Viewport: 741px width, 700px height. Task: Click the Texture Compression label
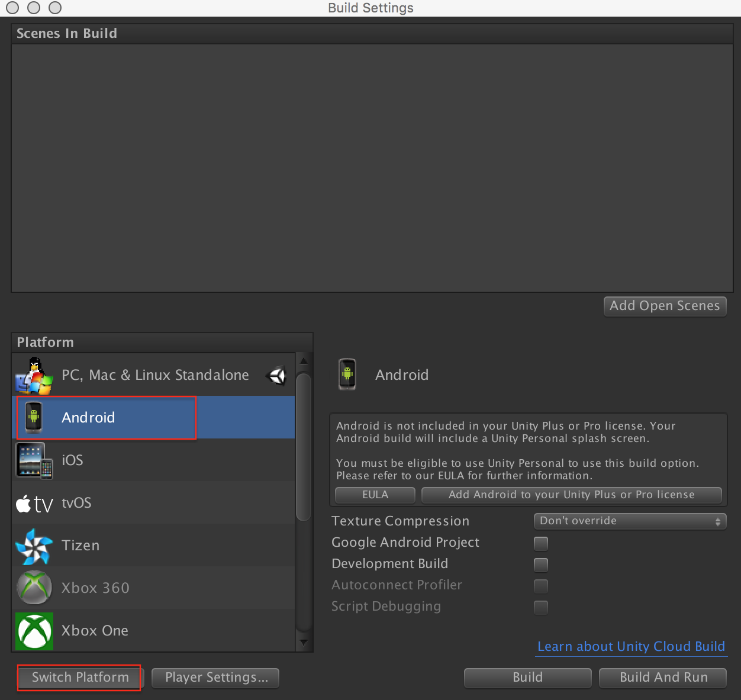pyautogui.click(x=400, y=521)
